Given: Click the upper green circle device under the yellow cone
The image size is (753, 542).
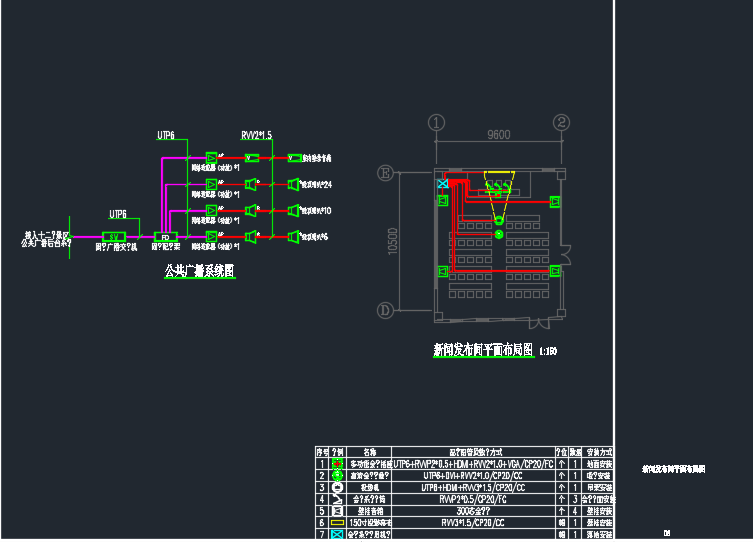Looking at the screenshot, I should point(499,220).
